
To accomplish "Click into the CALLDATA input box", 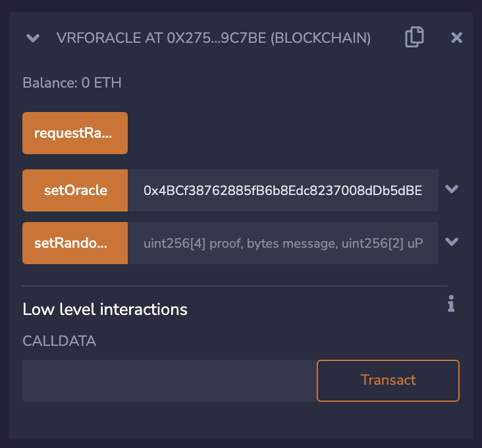I will tap(169, 381).
